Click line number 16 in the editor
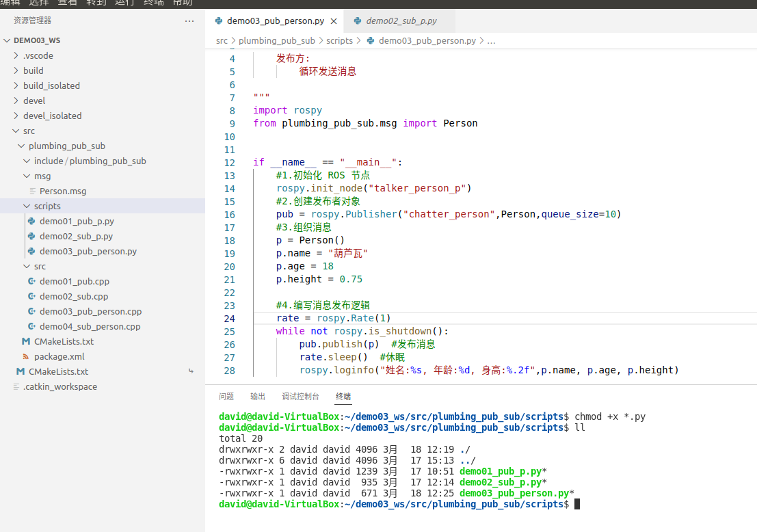757x532 pixels. coord(229,214)
